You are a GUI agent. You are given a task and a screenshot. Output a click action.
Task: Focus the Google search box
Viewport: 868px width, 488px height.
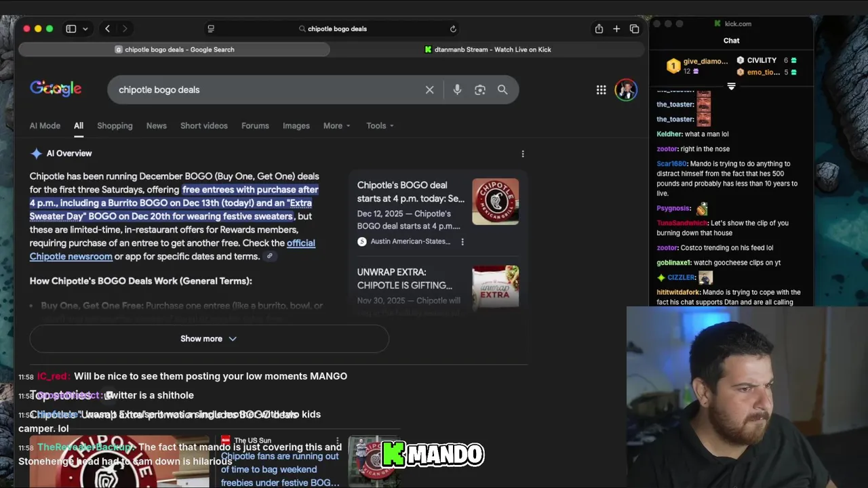(x=268, y=89)
